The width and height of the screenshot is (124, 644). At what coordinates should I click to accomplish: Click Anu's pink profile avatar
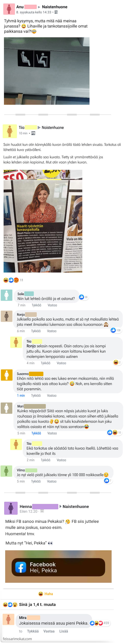click(9, 9)
